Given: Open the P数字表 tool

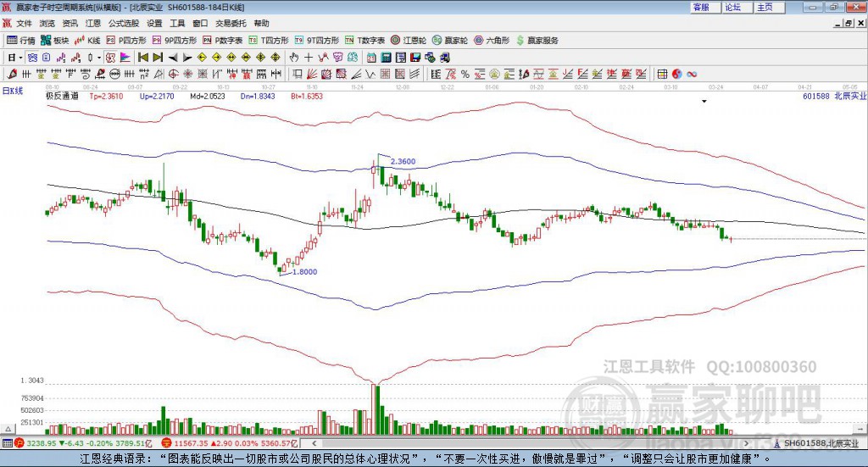Looking at the screenshot, I should [x=223, y=41].
